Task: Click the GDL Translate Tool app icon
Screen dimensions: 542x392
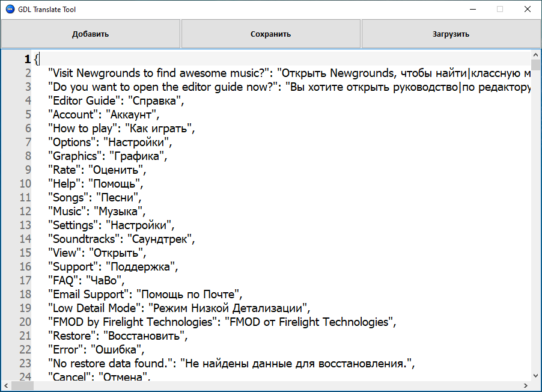Action: (x=10, y=10)
